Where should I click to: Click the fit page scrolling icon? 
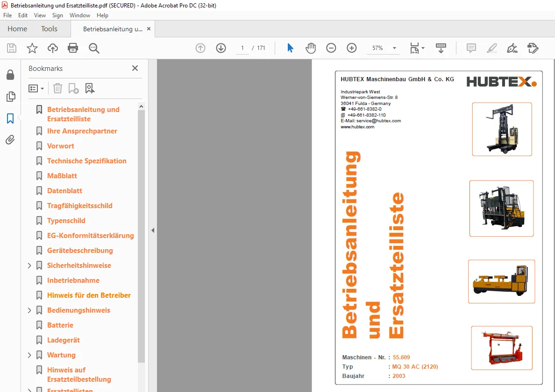point(414,48)
